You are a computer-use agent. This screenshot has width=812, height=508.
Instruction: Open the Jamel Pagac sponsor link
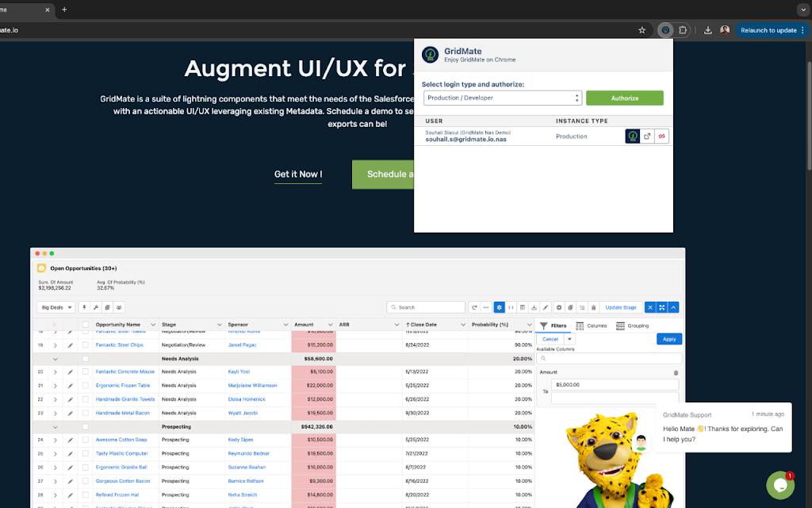pos(242,345)
